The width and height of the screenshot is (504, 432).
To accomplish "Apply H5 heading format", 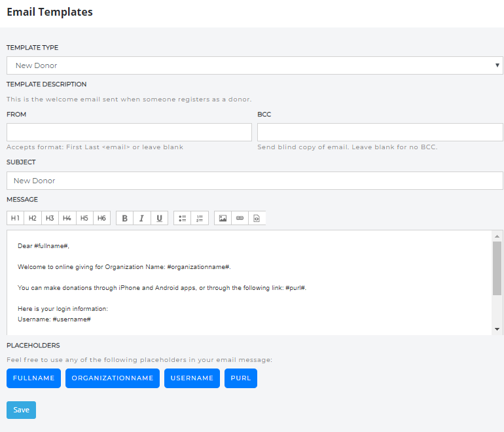I will coord(84,218).
